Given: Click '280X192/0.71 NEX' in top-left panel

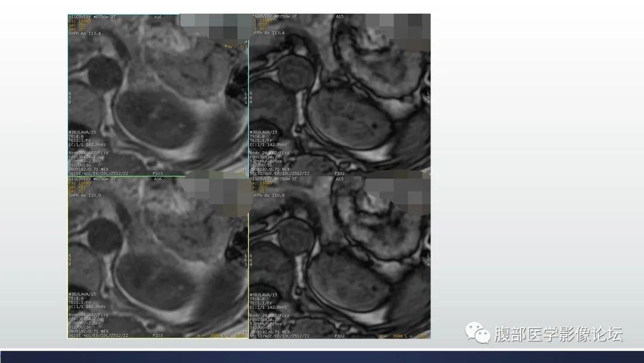Looking at the screenshot, I should pos(89,170).
